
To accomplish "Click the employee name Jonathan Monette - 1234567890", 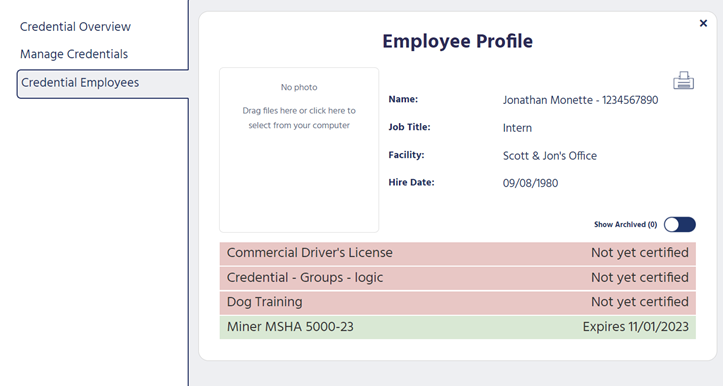I will (x=580, y=100).
